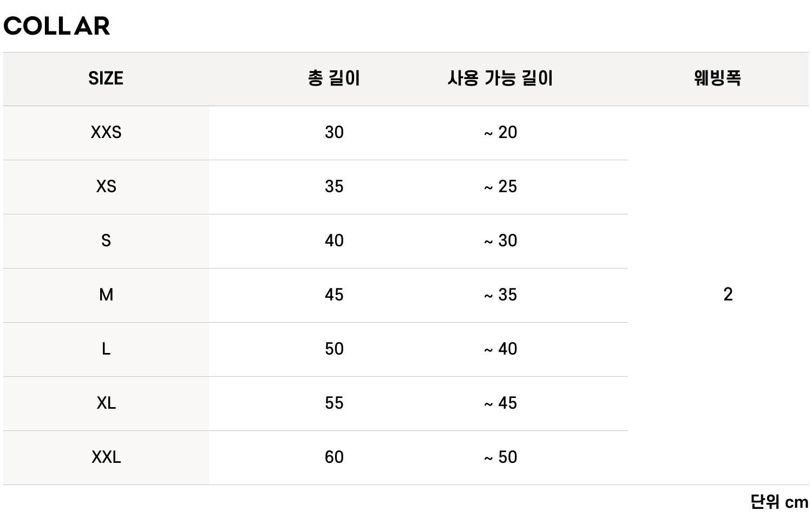Select the XXL size row label
Viewport: 812px width, 530px height.
(106, 457)
